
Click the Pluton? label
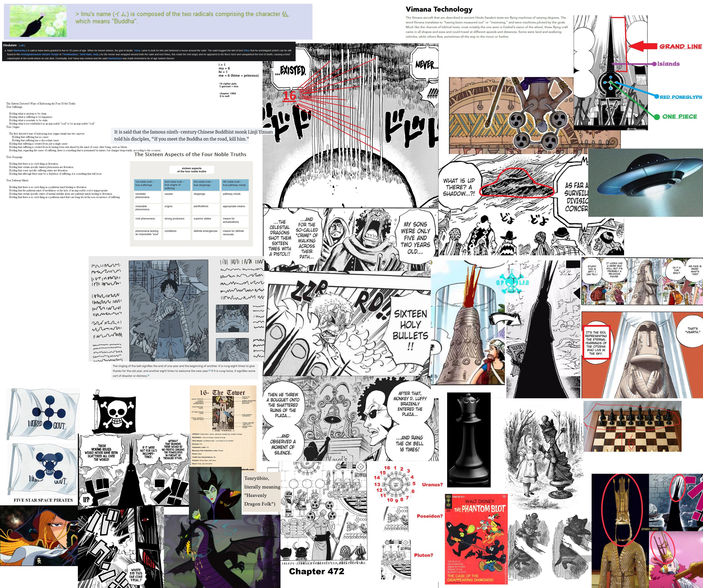424,555
